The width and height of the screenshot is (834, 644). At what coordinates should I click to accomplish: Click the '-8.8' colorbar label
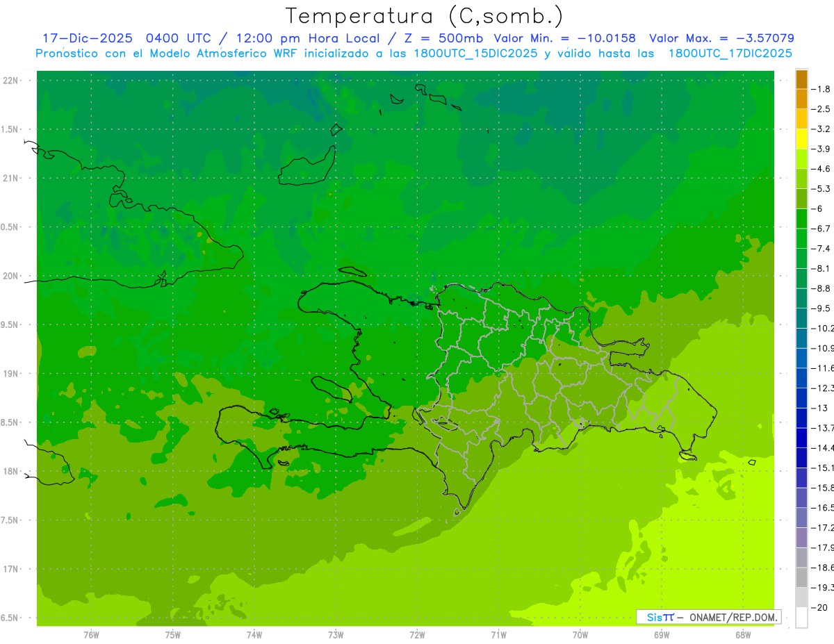(x=821, y=288)
